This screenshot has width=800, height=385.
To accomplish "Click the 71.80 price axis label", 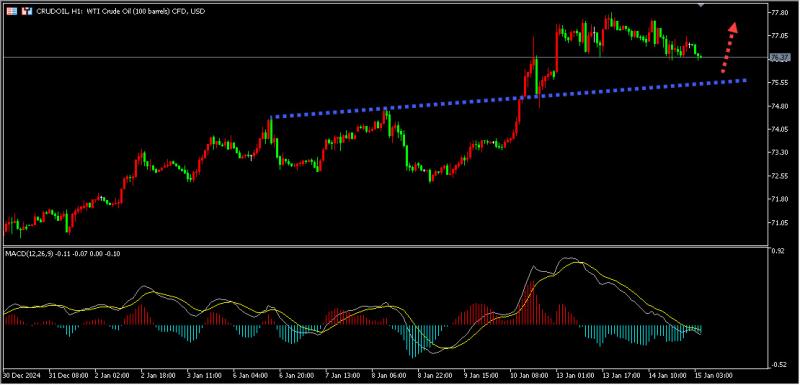I will pos(779,199).
